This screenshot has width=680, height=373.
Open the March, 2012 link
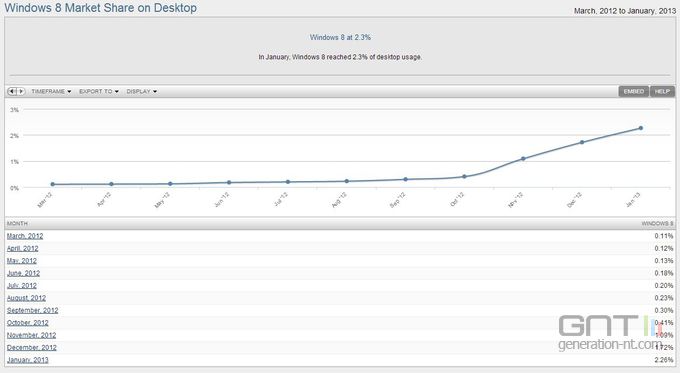[25, 236]
